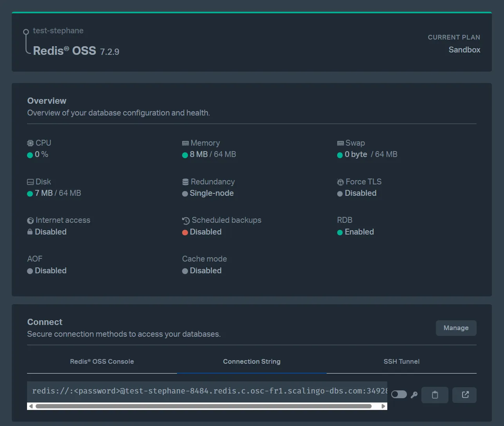The width and height of the screenshot is (504, 426).
Task: Click the right arrow of the horizontal scrollbar
Action: (383, 406)
